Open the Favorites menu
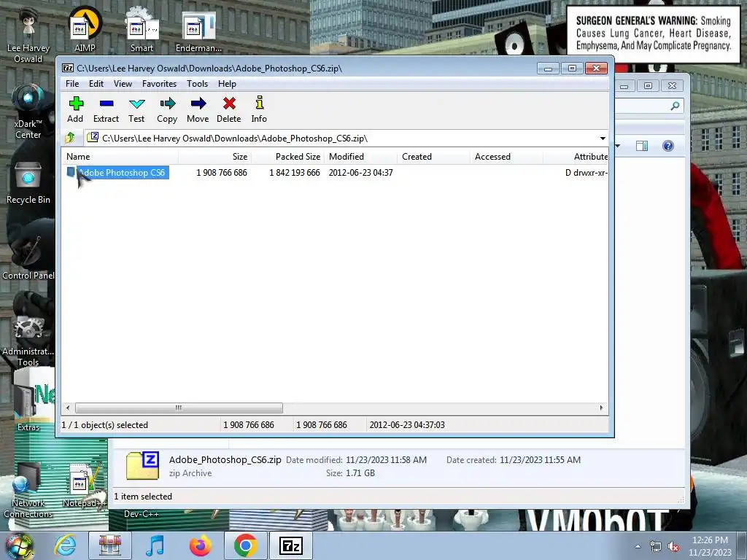The width and height of the screenshot is (747, 560). coord(159,84)
